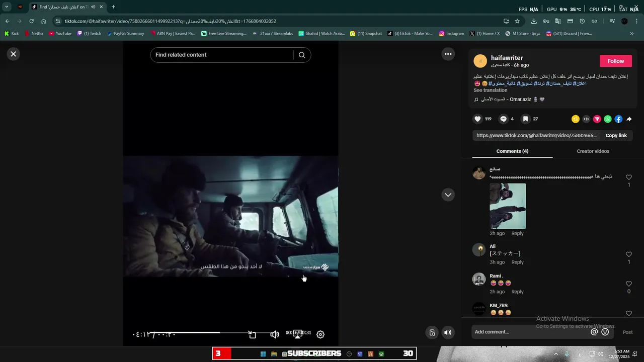Reply to Rami's comment
Image resolution: width=644 pixels, height=362 pixels.
pos(517,292)
